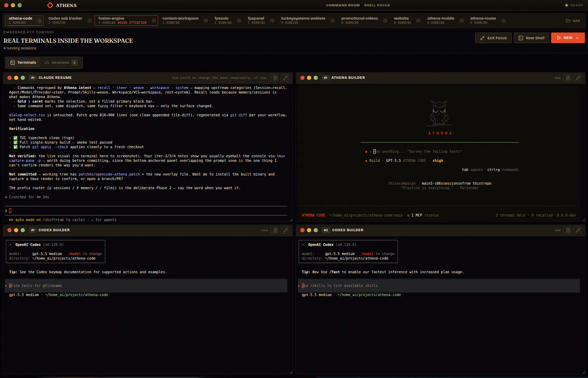Click the 'COMMAND ROOM' label in the title bar

click(x=343, y=5)
